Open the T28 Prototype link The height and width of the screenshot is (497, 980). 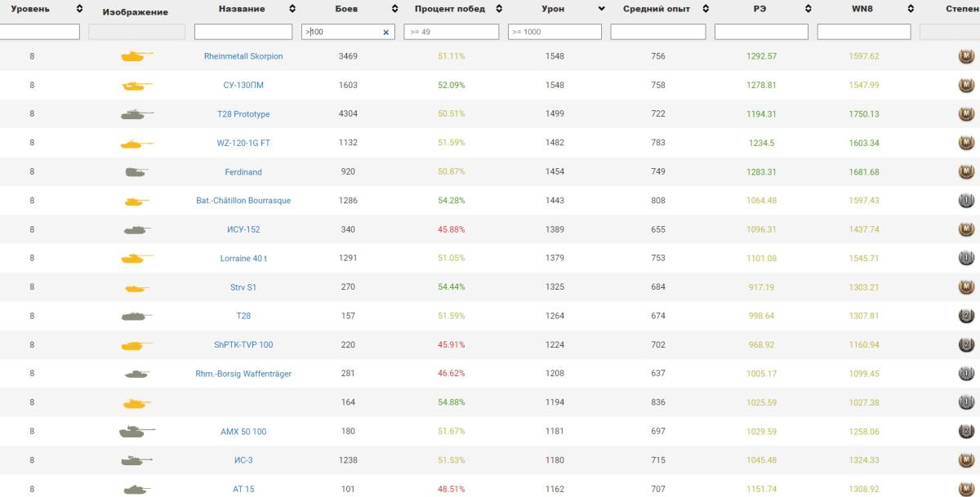tap(243, 114)
